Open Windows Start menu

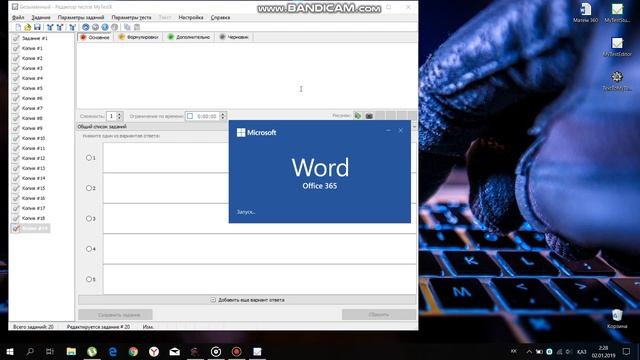10,351
